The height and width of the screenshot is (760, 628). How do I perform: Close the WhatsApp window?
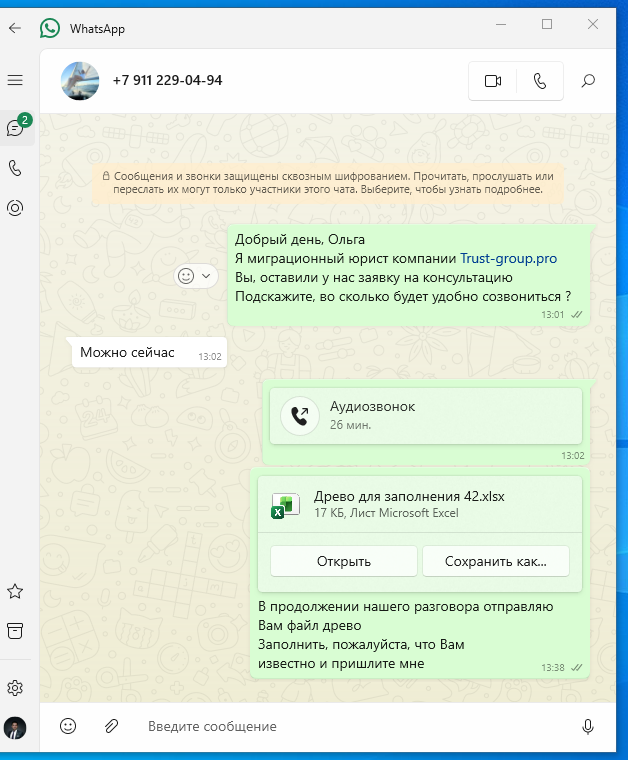(593, 24)
